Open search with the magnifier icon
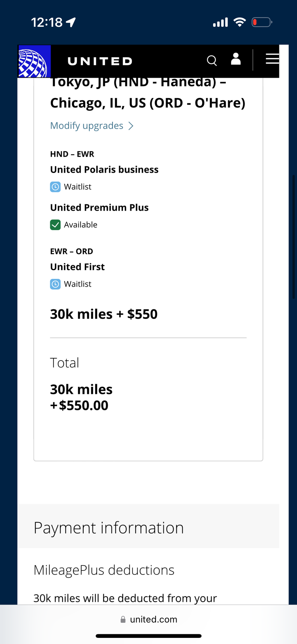The width and height of the screenshot is (297, 644). tap(212, 60)
